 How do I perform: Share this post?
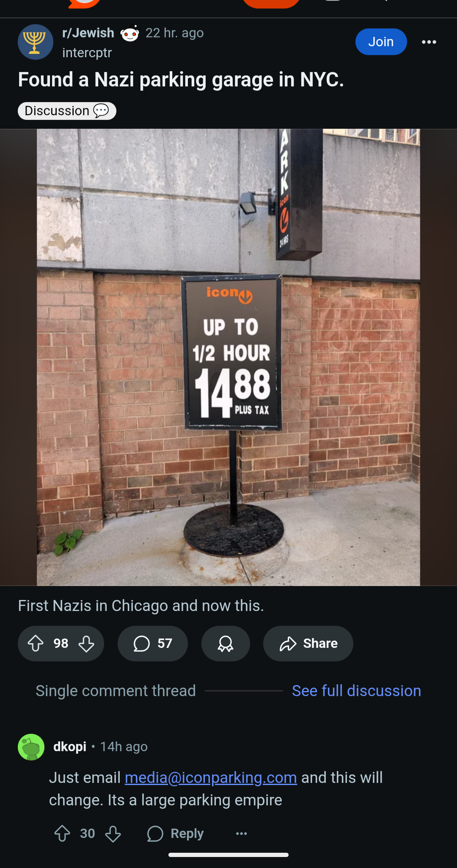(x=308, y=644)
